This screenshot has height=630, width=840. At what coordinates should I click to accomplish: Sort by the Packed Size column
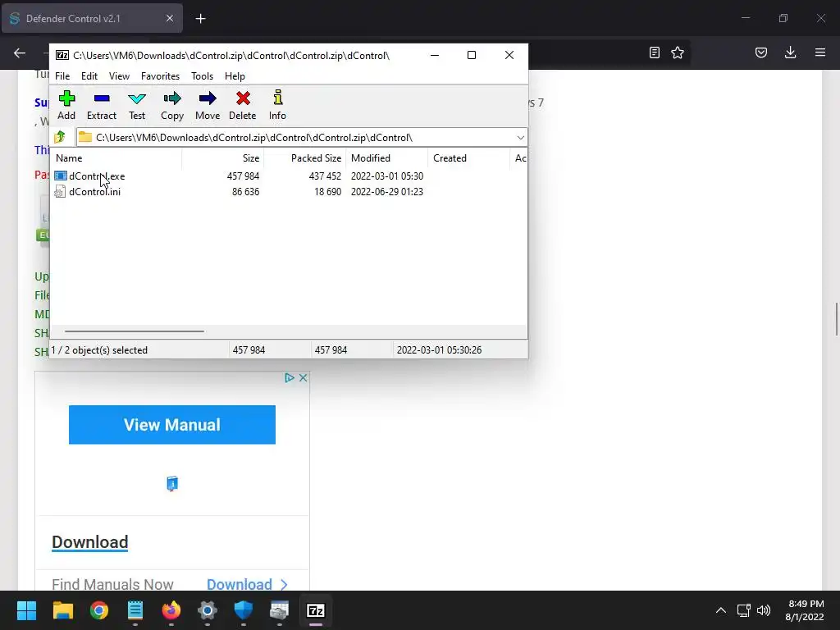coord(305,158)
